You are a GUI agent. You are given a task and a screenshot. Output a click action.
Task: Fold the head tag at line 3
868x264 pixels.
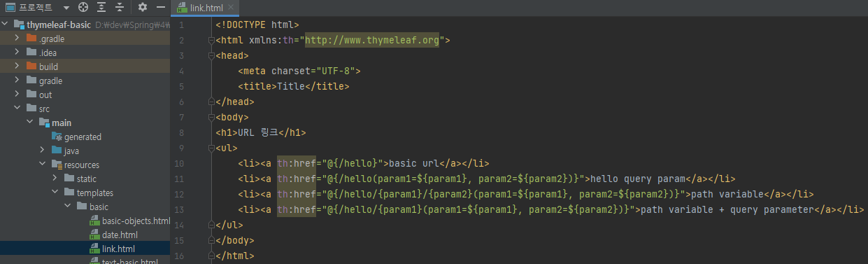tap(212, 56)
